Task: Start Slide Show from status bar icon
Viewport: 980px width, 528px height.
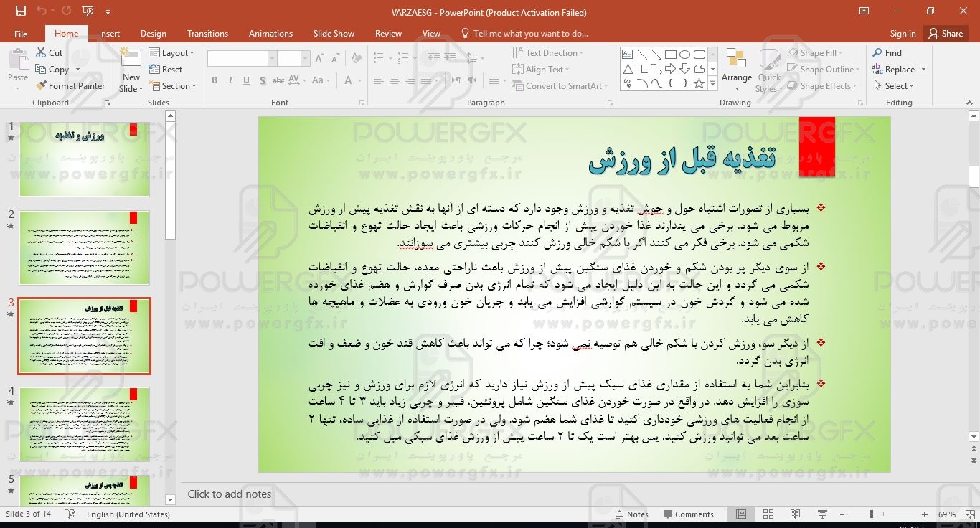Action: [x=822, y=514]
